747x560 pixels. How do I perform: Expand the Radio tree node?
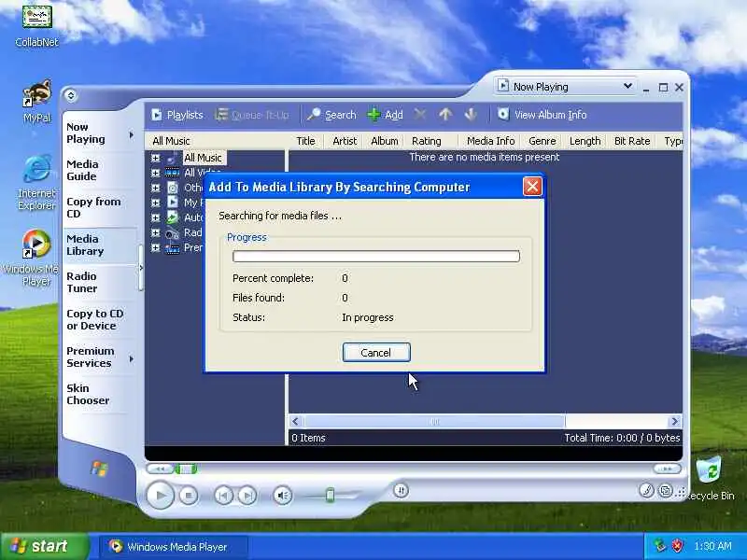tap(155, 232)
